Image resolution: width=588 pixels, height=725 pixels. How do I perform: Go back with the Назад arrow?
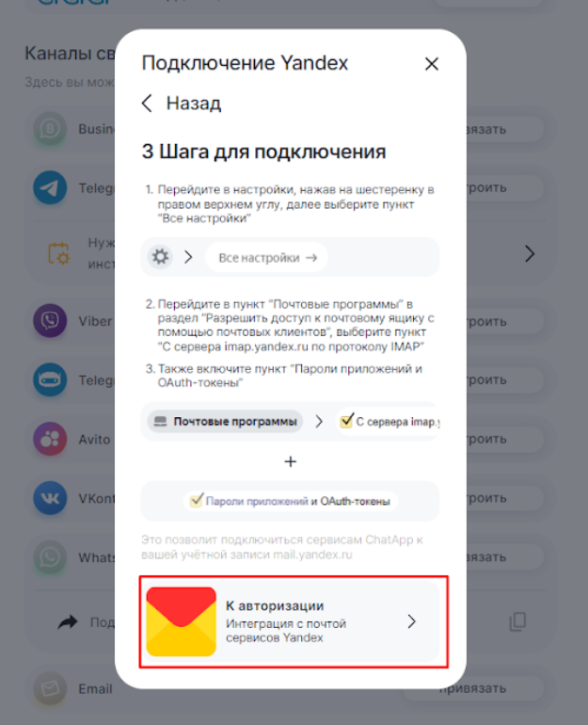pos(147,104)
